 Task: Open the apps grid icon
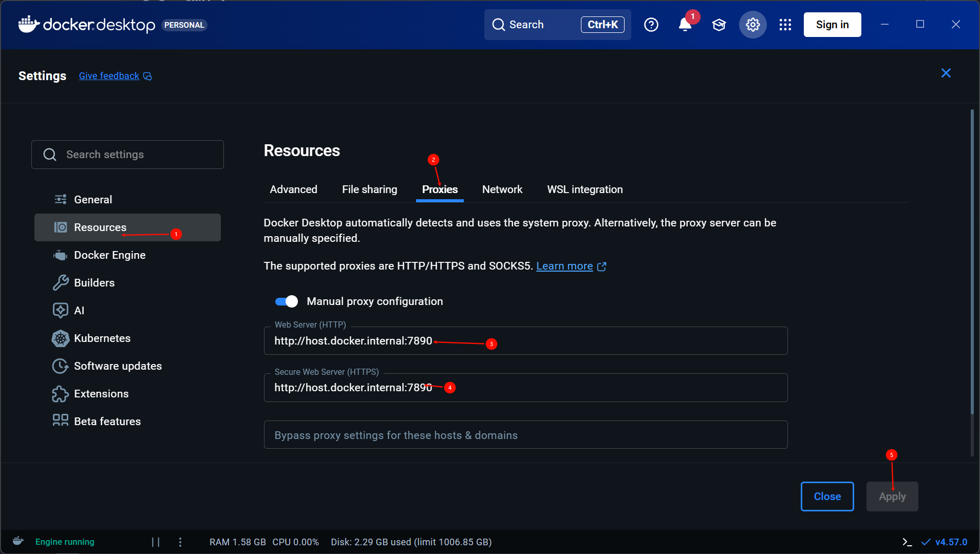point(785,25)
